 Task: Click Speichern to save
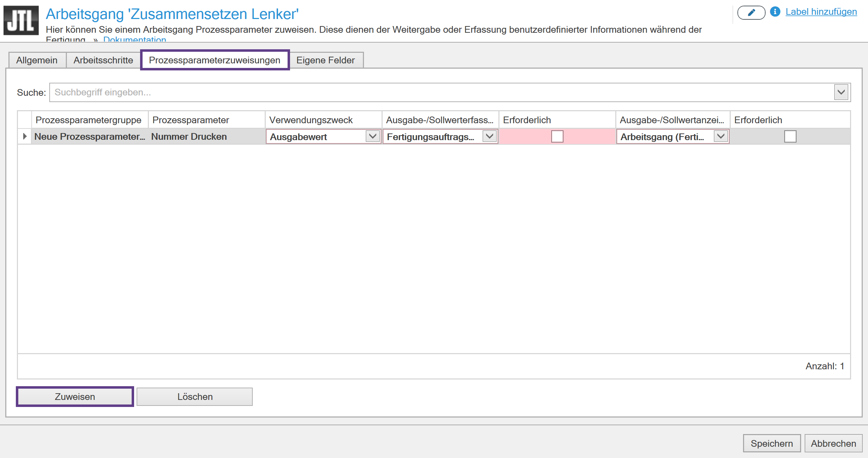(772, 443)
